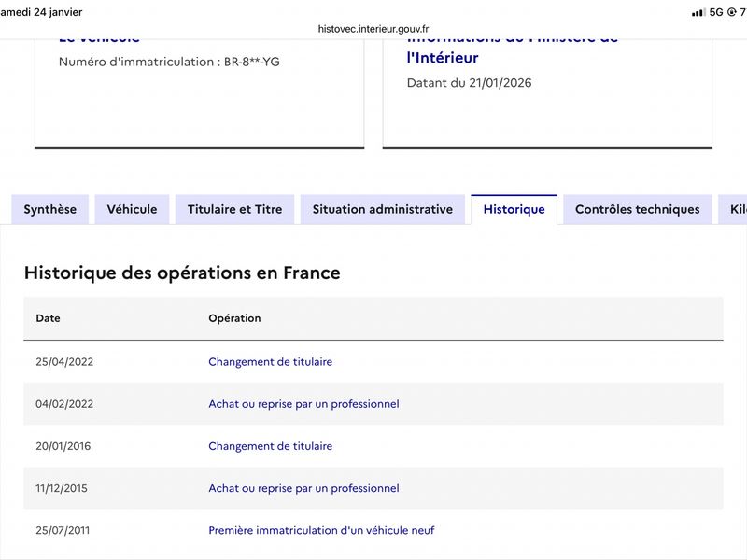Viewport: 747px width, 560px height.
Task: Click Achat ou reprise par un professionnel of 11/12/2015
Action: [304, 488]
